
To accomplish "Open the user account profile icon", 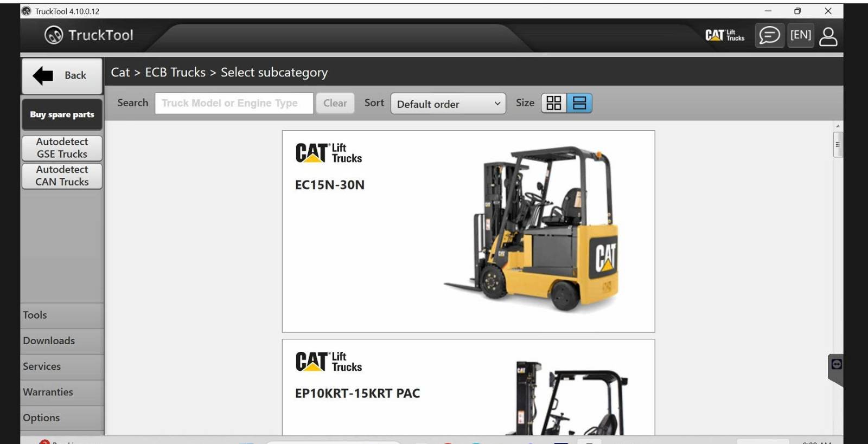I will pos(828,36).
